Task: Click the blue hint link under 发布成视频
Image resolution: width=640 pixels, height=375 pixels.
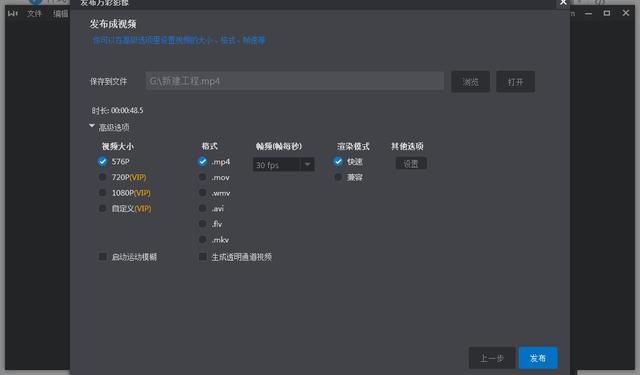Action: (x=179, y=40)
